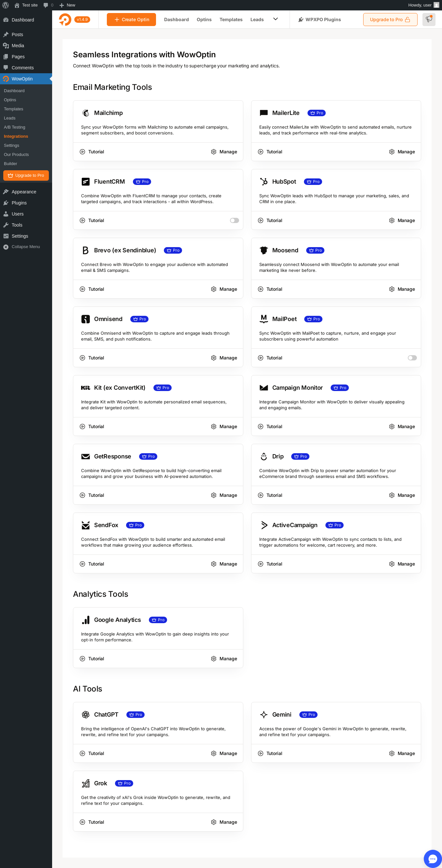
Task: Click the Google Analytics manage gear icon
Action: click(x=213, y=659)
